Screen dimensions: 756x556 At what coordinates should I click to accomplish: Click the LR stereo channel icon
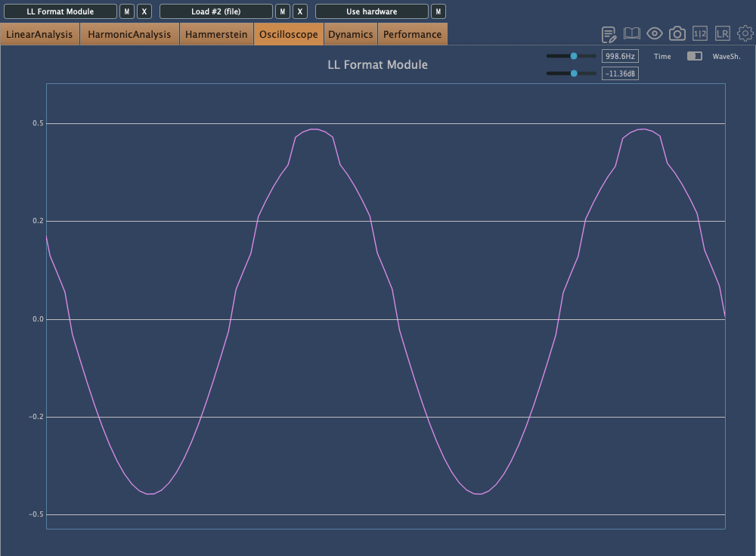click(723, 34)
